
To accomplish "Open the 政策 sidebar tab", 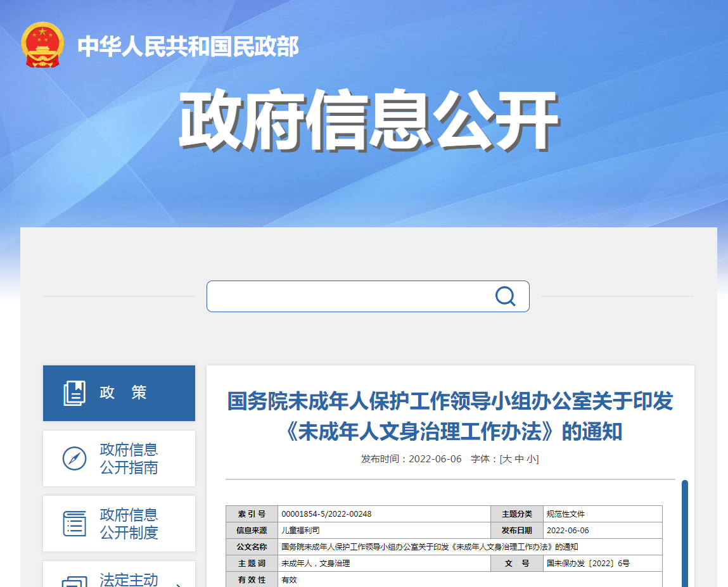I will [x=119, y=393].
